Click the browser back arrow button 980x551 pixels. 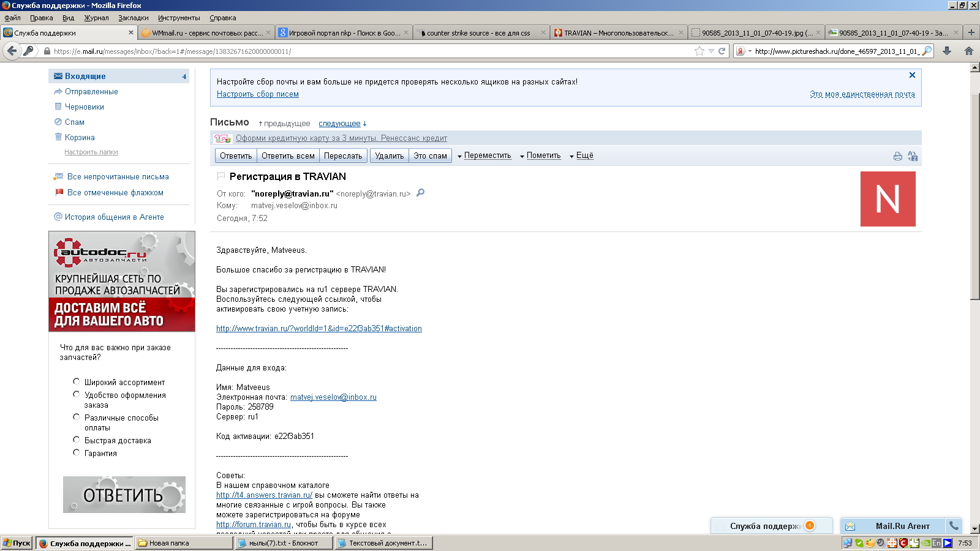coord(12,51)
